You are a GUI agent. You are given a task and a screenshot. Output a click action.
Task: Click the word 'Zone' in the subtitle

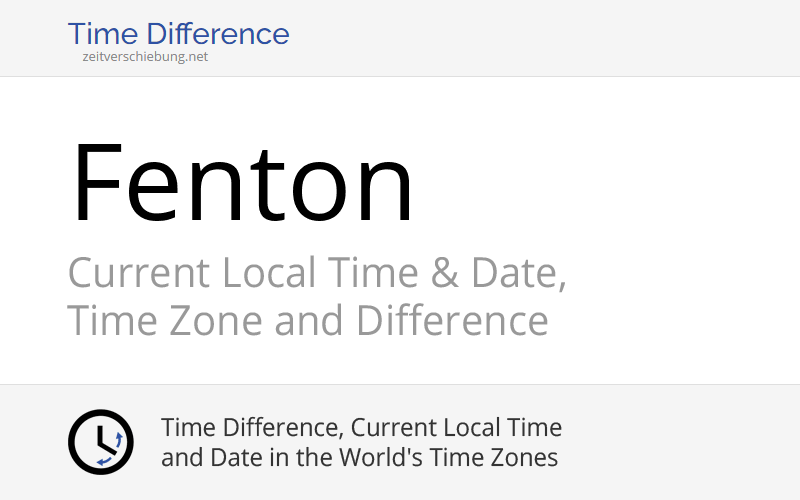point(205,321)
